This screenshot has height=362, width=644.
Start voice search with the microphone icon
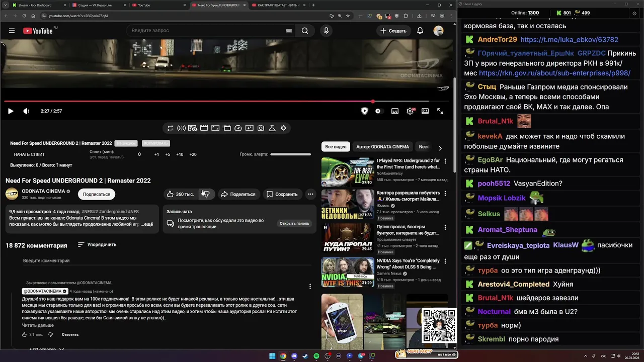[x=326, y=31]
